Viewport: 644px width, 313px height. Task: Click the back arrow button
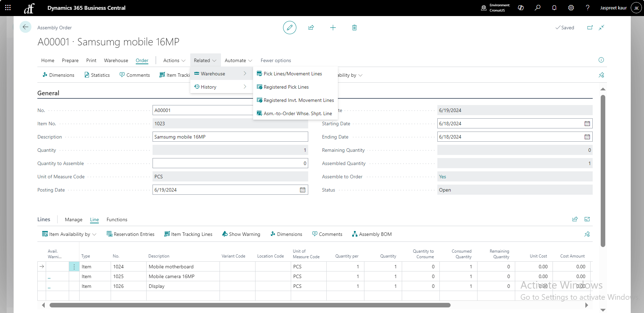pos(25,27)
